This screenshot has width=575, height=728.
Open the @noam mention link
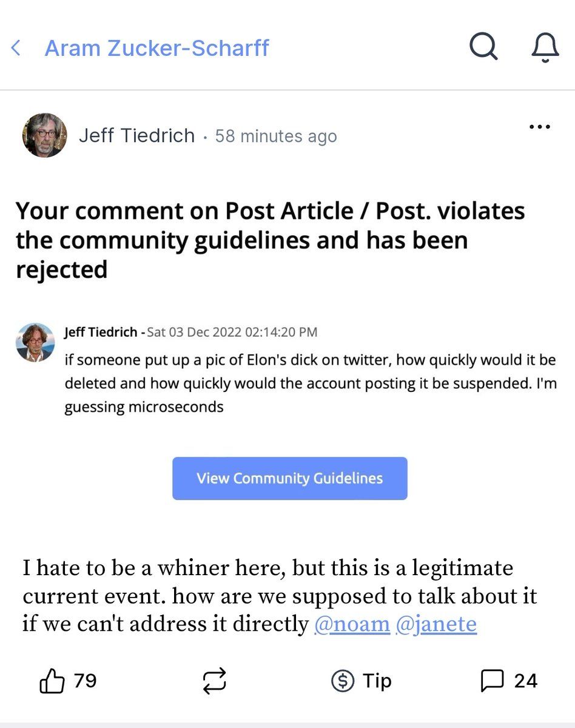(352, 624)
